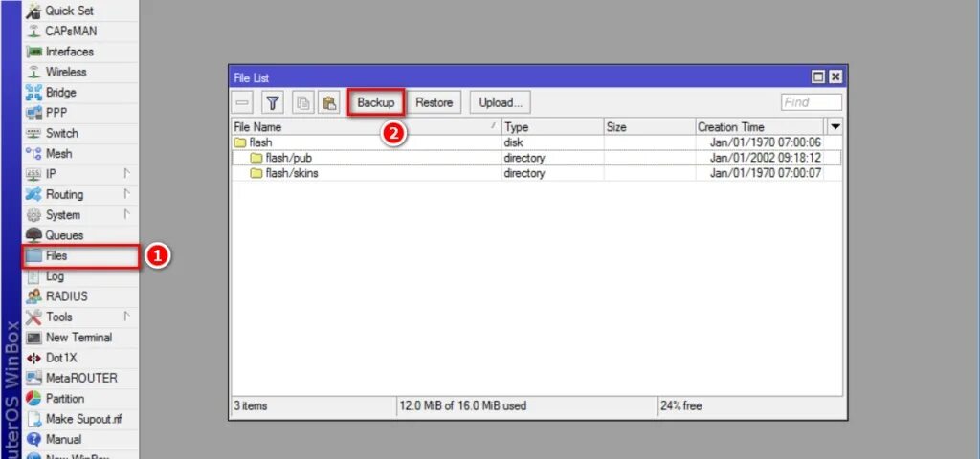Open the column selector dropdown arrow
Screen dimensions: 980x459
click(x=835, y=127)
